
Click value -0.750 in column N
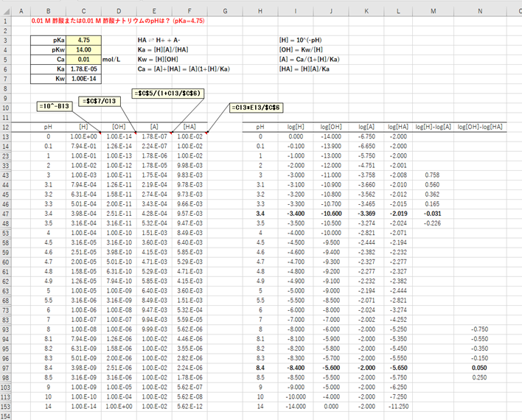pyautogui.click(x=479, y=330)
